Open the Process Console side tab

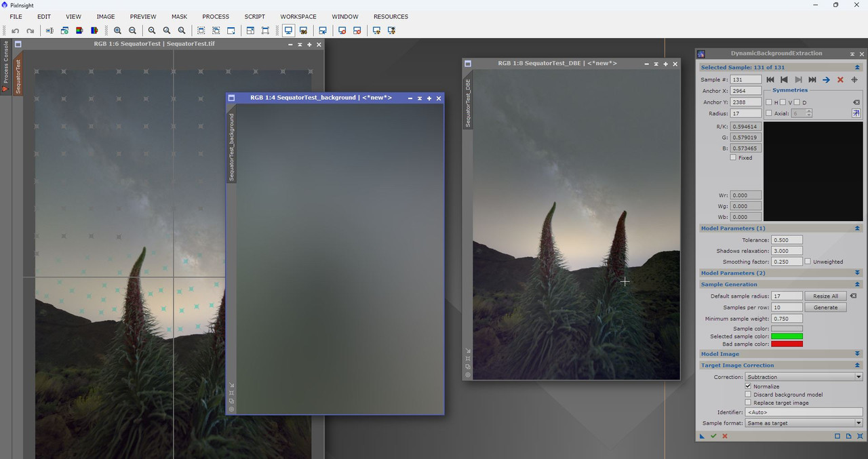[5, 66]
